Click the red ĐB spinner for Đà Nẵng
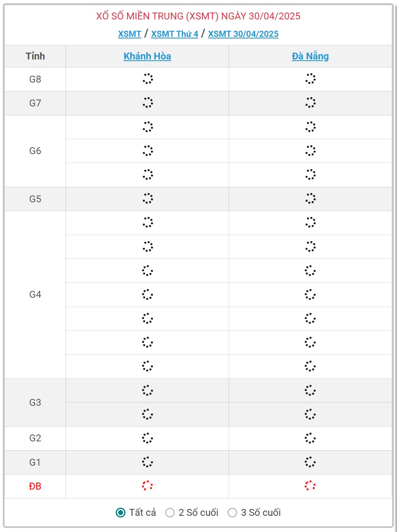The image size is (397, 532). [x=310, y=486]
